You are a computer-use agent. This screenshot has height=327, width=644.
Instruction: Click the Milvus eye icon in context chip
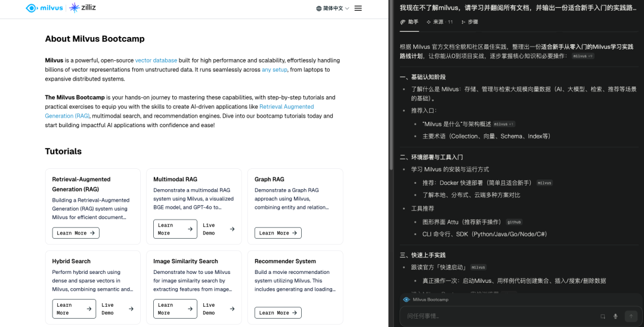[406, 300]
